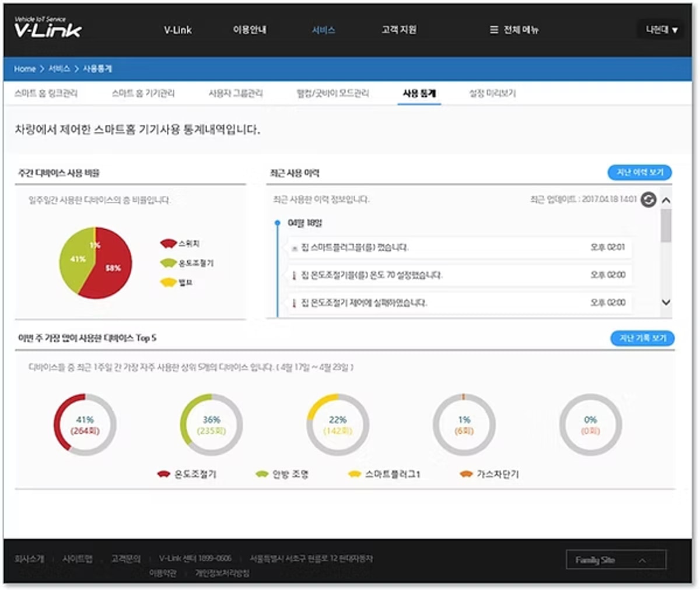This screenshot has width=700, height=590.
Task: Click the scrollbar down arrow in recent history
Action: pyautogui.click(x=665, y=303)
